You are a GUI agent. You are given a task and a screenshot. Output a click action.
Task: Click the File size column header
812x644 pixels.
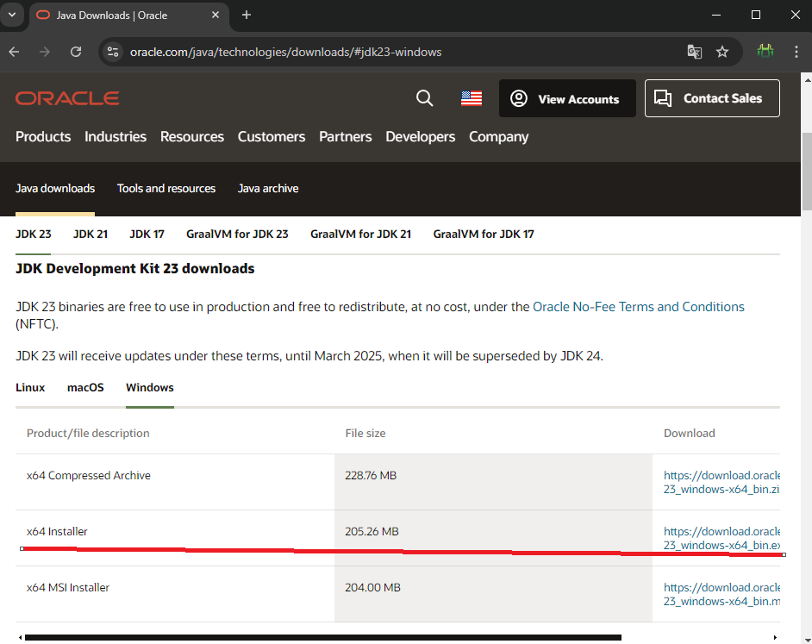(x=365, y=433)
